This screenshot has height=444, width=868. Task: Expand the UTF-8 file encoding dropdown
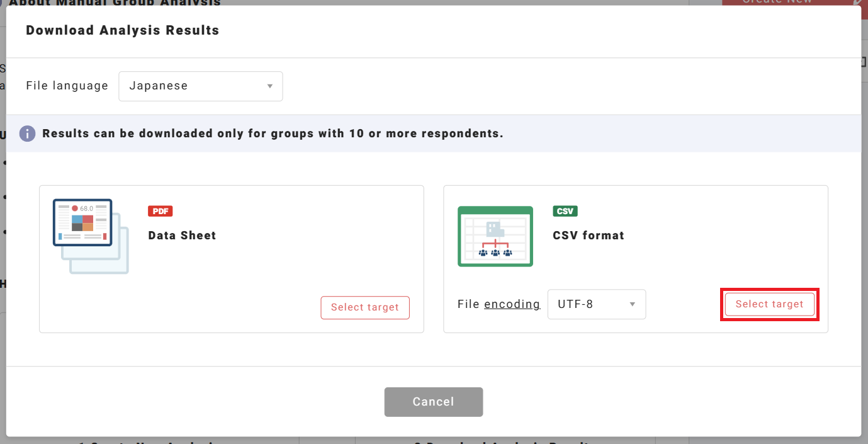pos(597,304)
